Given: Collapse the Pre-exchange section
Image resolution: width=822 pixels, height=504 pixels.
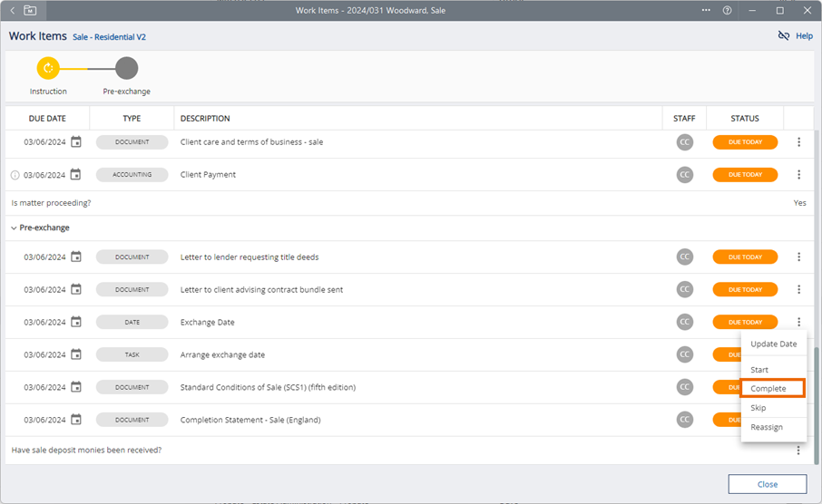Looking at the screenshot, I should click(x=14, y=228).
